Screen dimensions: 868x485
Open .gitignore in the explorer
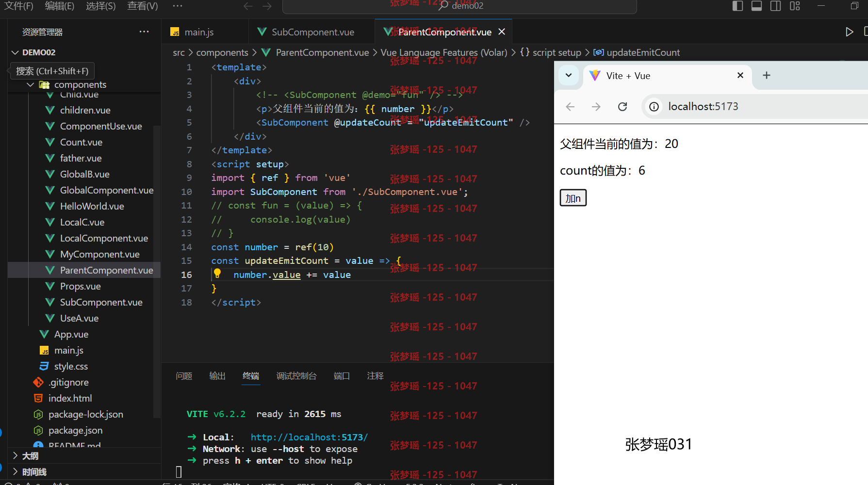[68, 382]
